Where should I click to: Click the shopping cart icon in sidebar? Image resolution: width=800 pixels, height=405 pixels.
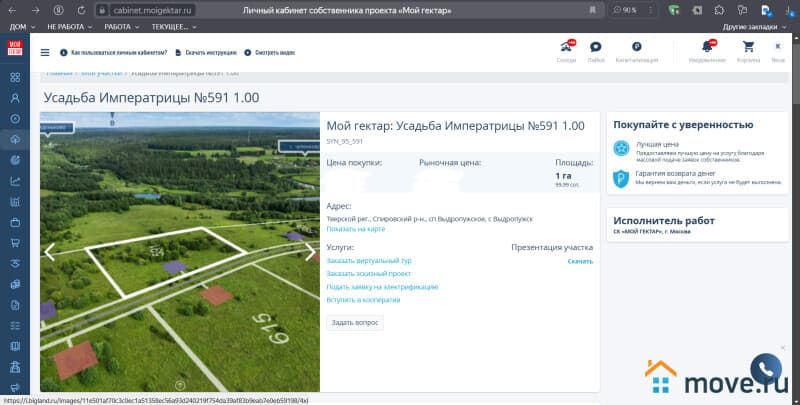click(x=15, y=243)
